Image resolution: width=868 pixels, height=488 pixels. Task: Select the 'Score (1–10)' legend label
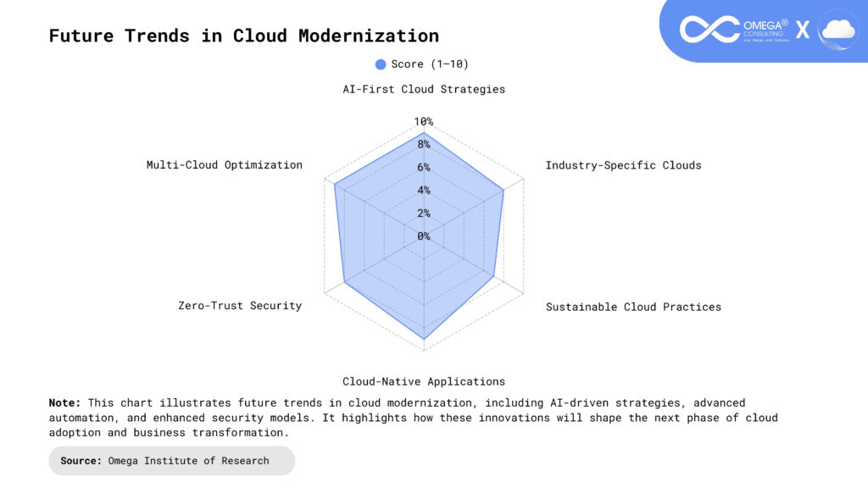click(x=430, y=64)
